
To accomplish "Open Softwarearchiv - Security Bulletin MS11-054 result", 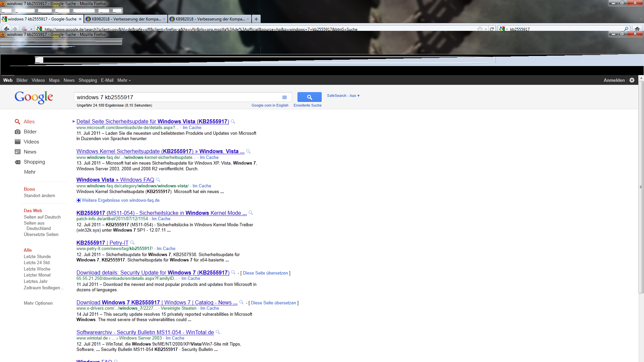I will [145, 333].
